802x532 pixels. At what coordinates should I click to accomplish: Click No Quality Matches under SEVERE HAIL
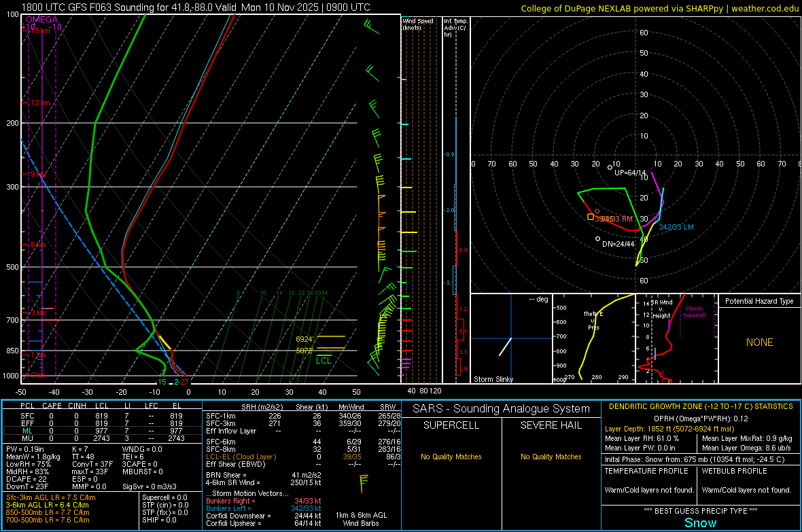pos(551,457)
